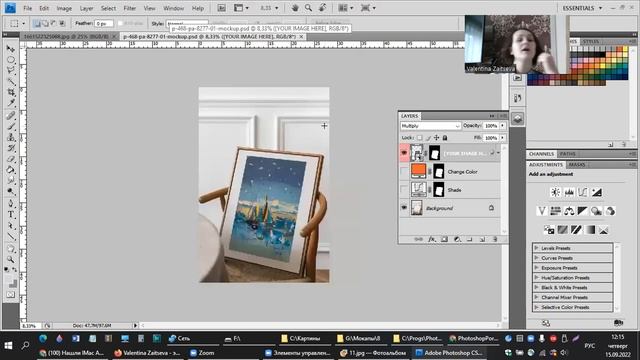The height and width of the screenshot is (360, 640).
Task: Select the Eraser tool
Action: click(11, 159)
